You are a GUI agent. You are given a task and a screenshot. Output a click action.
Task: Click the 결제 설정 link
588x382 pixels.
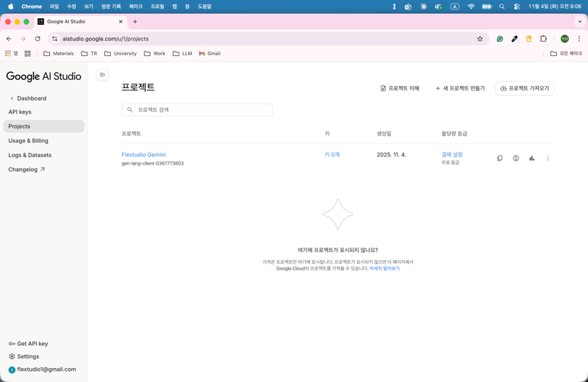pos(452,154)
